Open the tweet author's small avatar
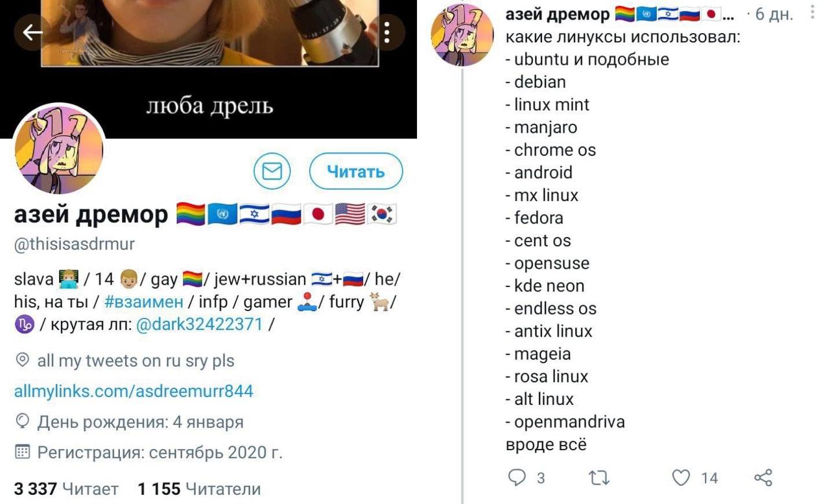Screen dimensions: 830x504 [462, 35]
